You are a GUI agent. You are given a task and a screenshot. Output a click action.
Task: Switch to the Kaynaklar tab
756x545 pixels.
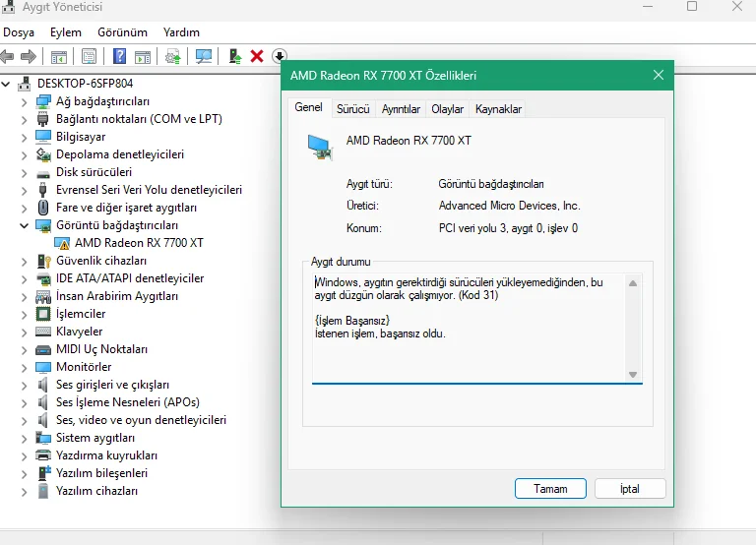[x=498, y=109]
